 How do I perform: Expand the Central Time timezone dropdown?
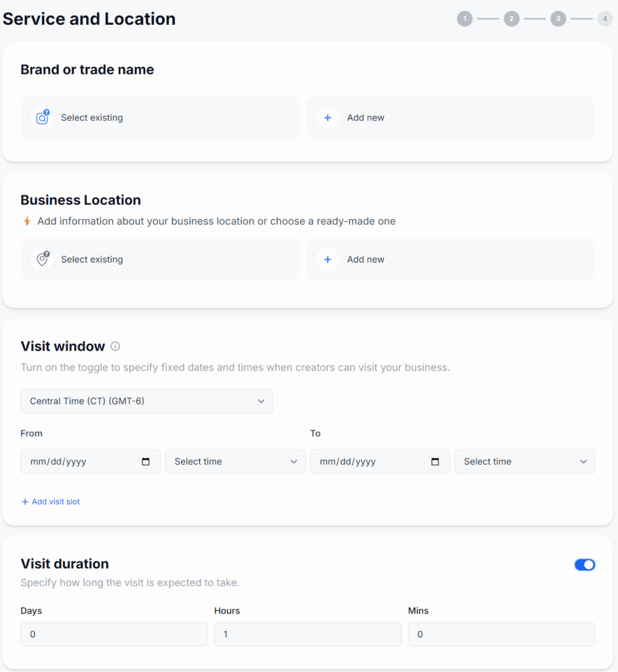coord(146,401)
